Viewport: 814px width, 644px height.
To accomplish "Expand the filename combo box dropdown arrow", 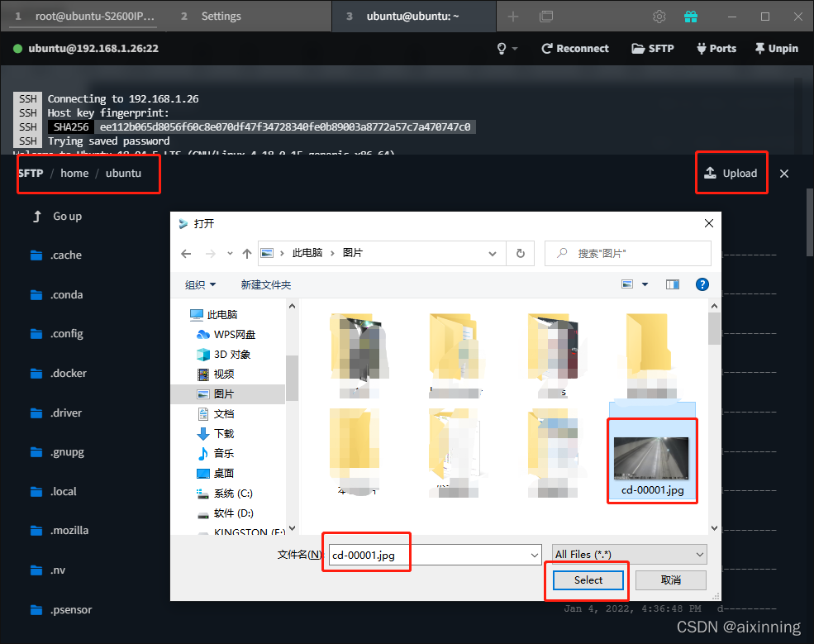I will (x=535, y=556).
